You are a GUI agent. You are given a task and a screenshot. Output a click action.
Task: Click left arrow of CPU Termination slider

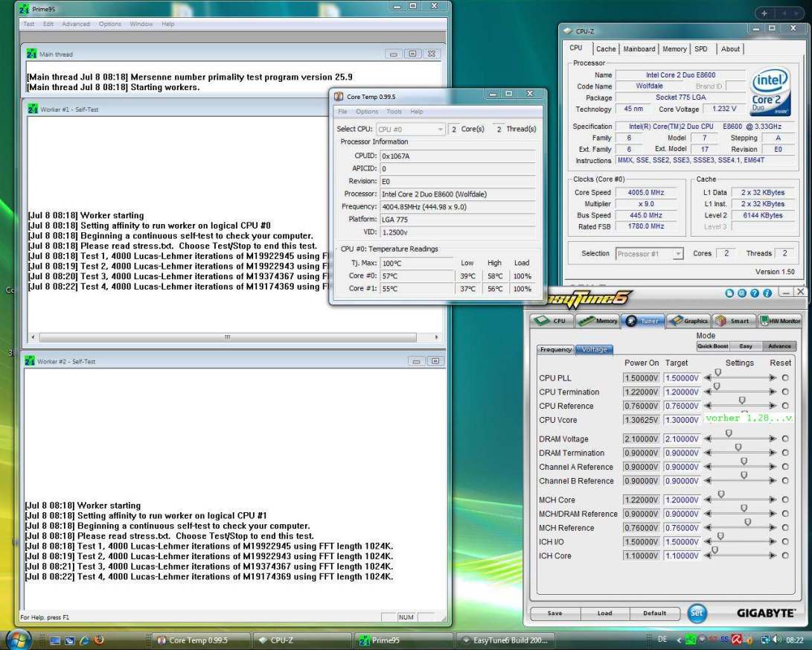[x=707, y=392]
